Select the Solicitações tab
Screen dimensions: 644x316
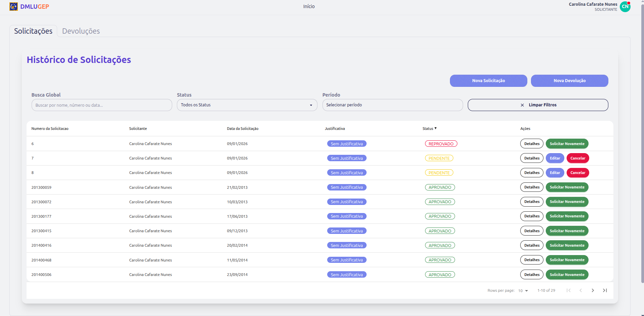pyautogui.click(x=33, y=31)
